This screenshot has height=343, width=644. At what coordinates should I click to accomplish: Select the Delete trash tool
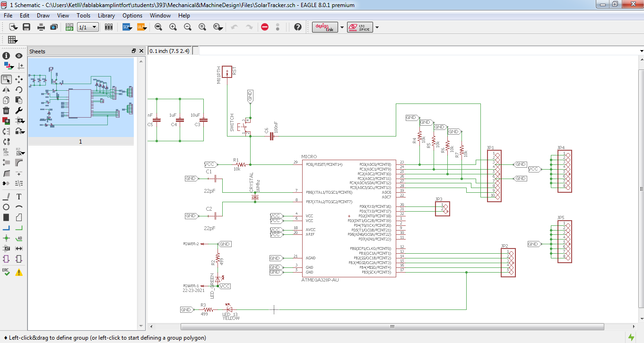(6, 110)
